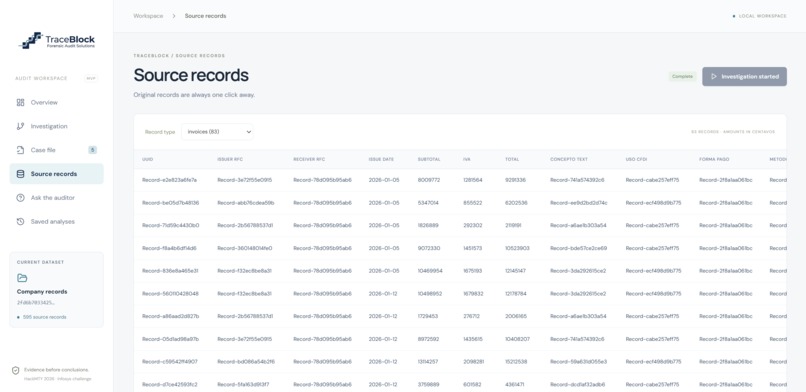806x392 pixels.
Task: Click concepto cell Record-ee9d2bd2d74c
Action: 579,203
